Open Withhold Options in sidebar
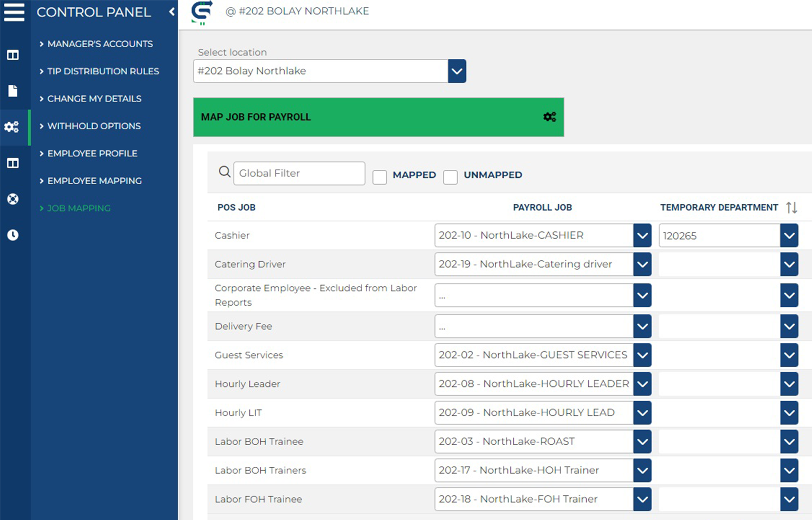Viewport: 812px width, 520px height. 94,126
